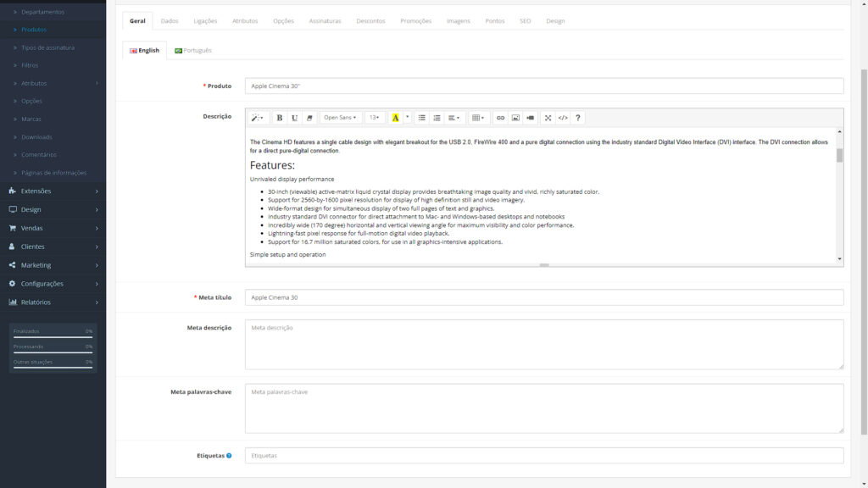The height and width of the screenshot is (488, 868).
Task: Open the color picker arrow beside highlight
Action: pos(408,118)
